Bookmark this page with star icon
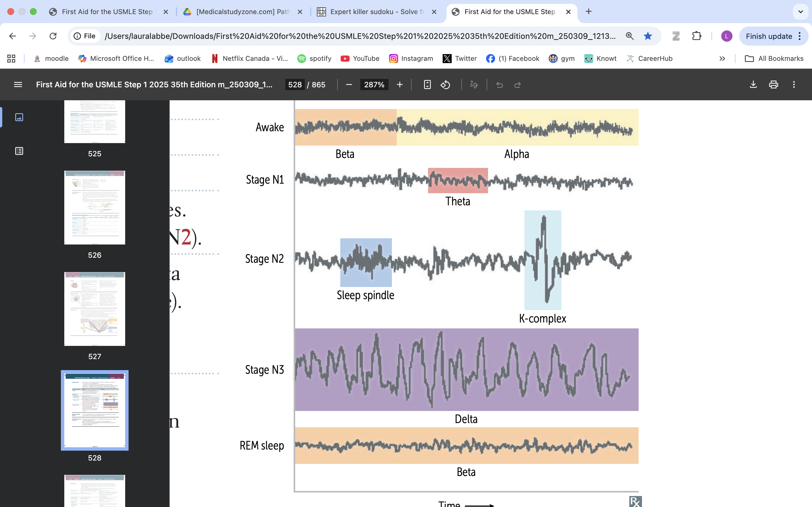 coord(648,36)
